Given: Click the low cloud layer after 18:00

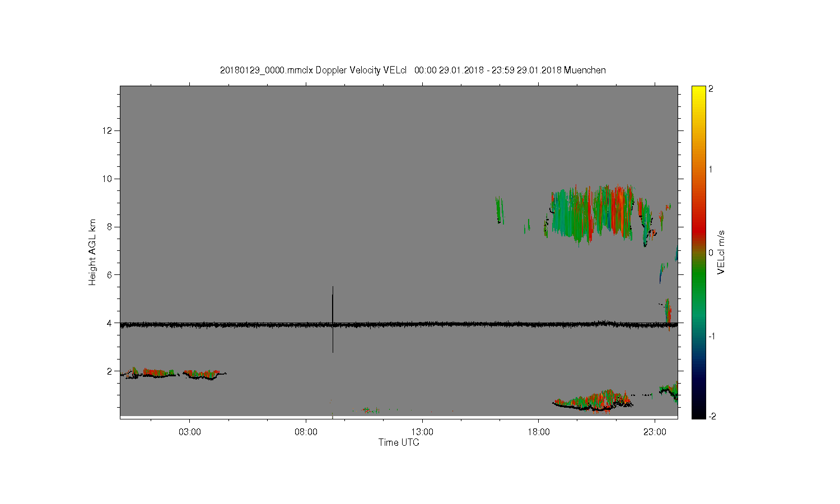Looking at the screenshot, I should pyautogui.click(x=592, y=401).
